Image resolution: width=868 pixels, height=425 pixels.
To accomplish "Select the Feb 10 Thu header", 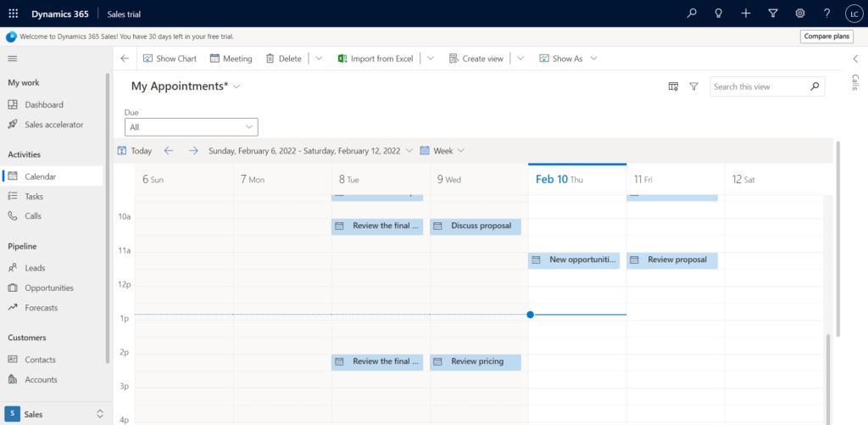I will point(577,180).
